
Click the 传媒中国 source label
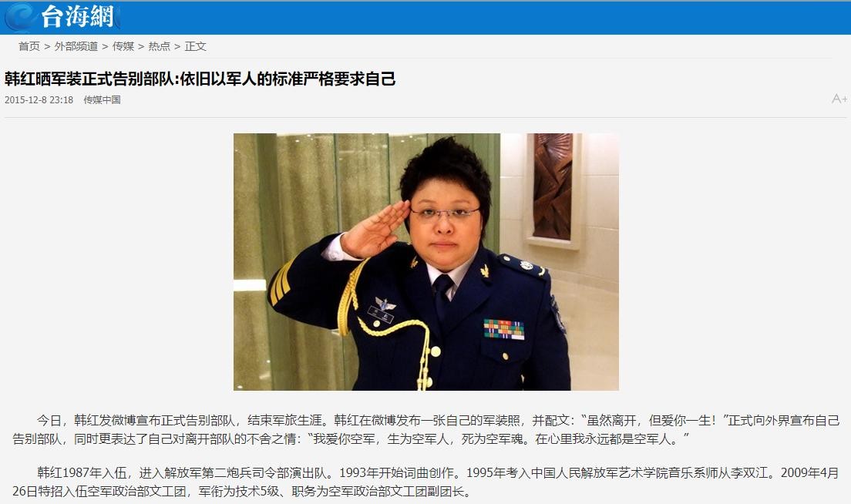pos(102,100)
